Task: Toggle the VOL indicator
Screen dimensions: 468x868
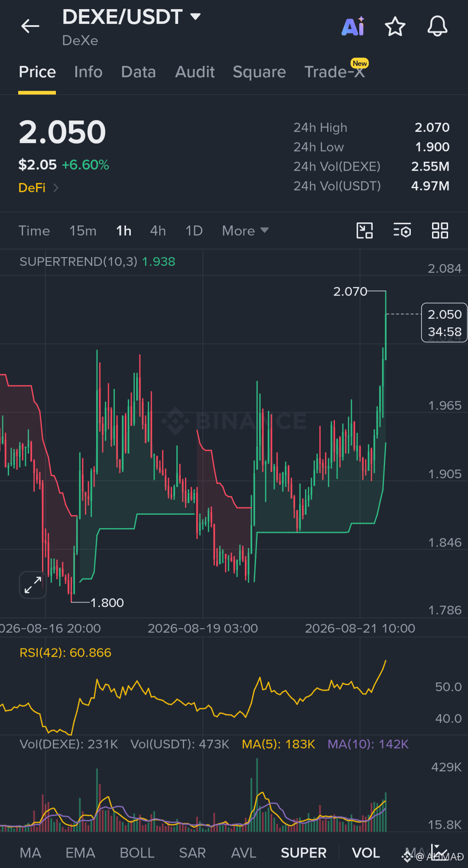Action: 366,853
